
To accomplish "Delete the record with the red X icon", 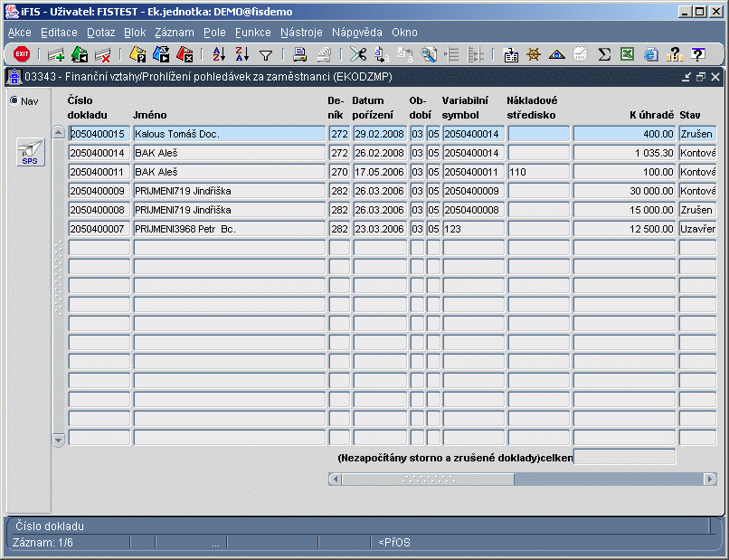I will pyautogui.click(x=103, y=55).
